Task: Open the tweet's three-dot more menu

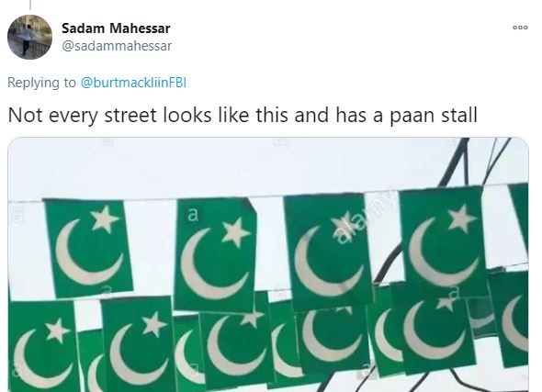Action: (520, 28)
